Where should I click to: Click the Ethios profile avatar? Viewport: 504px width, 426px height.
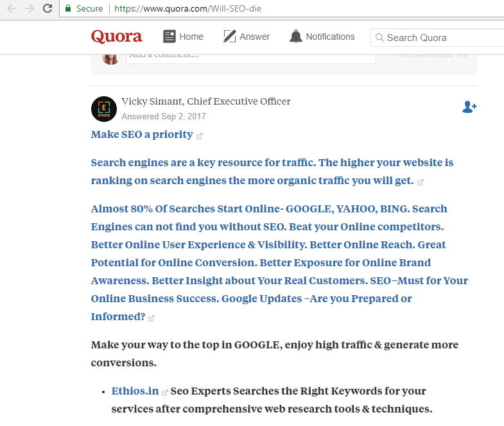[104, 109]
